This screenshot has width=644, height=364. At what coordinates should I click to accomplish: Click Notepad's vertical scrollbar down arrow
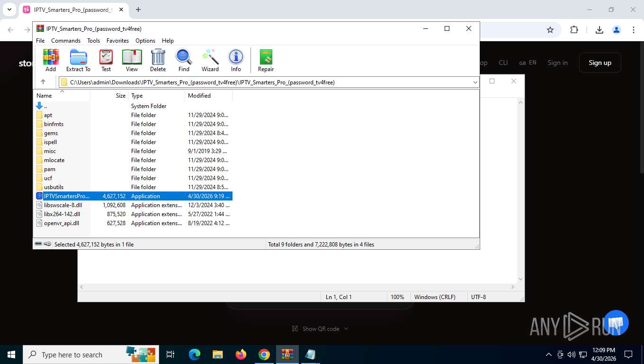click(x=521, y=279)
